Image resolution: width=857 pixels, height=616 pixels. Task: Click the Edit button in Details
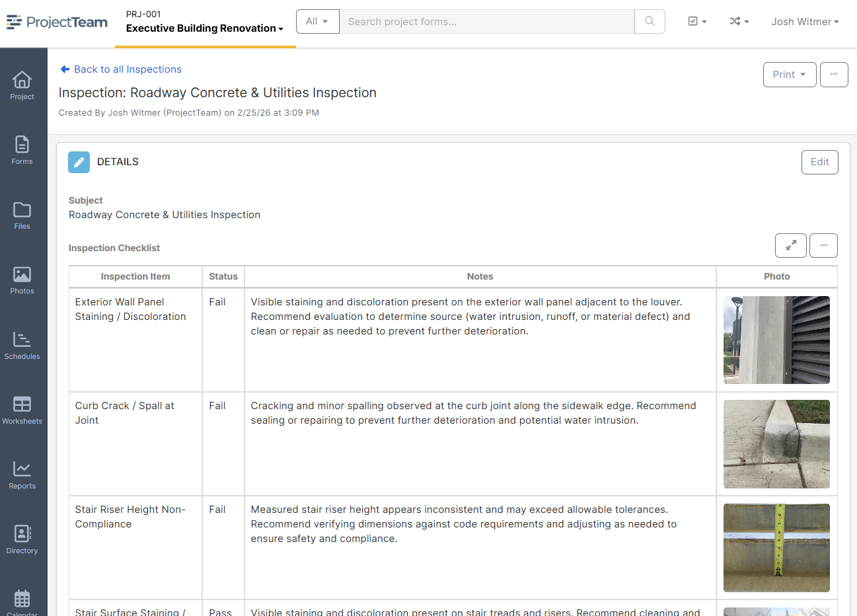819,162
